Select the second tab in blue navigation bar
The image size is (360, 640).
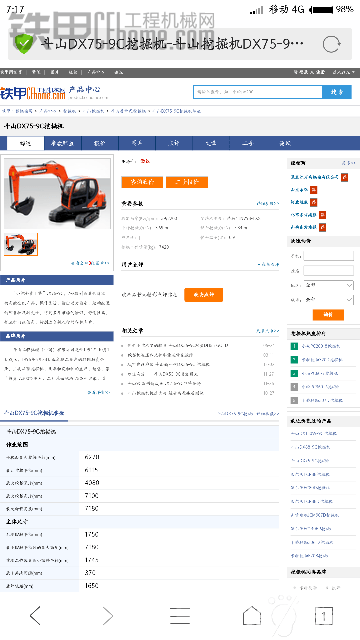pyautogui.click(x=62, y=143)
